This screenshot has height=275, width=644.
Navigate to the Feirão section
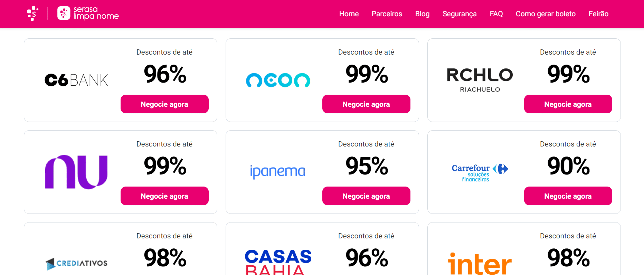point(598,14)
